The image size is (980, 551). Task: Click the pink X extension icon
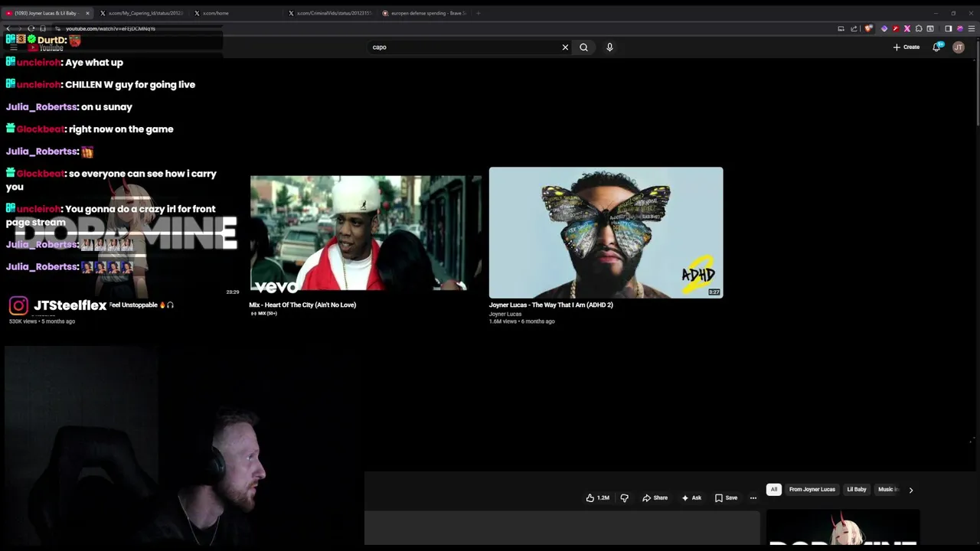[907, 28]
